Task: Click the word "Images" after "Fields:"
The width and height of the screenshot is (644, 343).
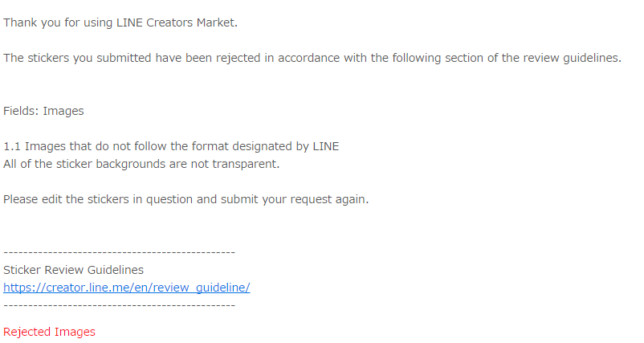Action: (x=63, y=111)
